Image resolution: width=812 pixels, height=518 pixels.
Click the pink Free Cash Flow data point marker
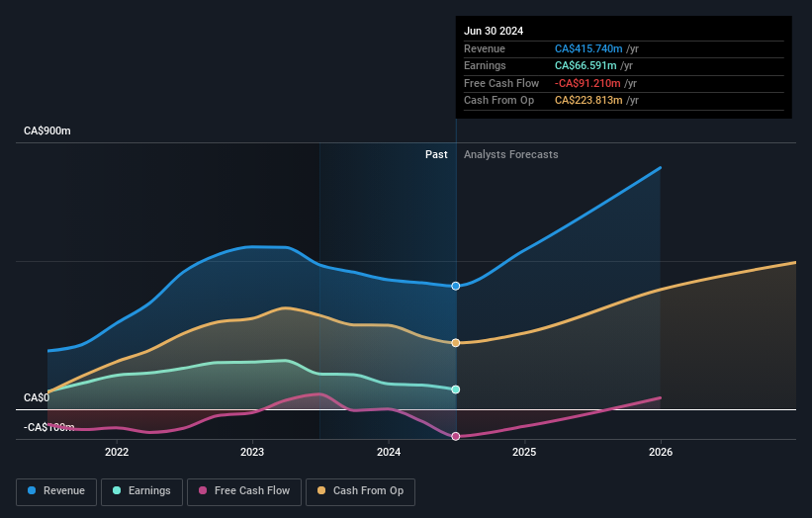pyautogui.click(x=456, y=437)
